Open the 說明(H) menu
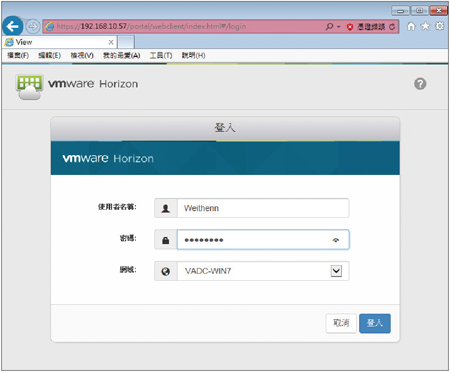Image resolution: width=450 pixels, height=372 pixels. (x=193, y=55)
